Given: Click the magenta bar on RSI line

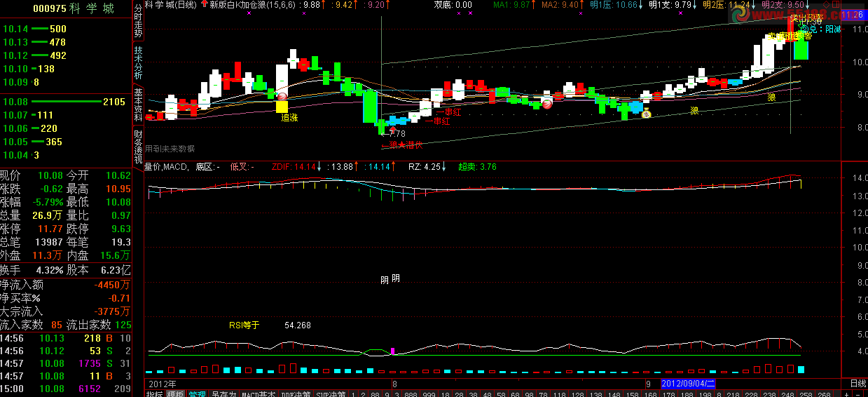Looking at the screenshot, I should click(x=393, y=350).
